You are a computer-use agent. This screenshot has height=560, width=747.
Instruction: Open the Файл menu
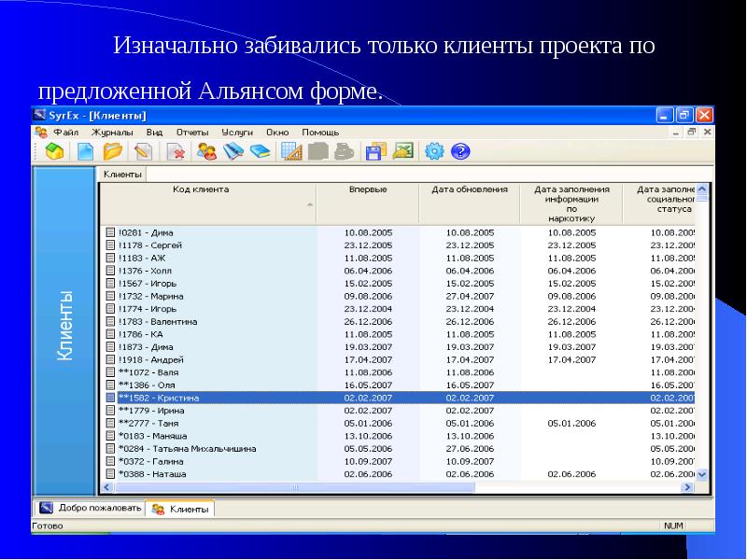(x=65, y=133)
